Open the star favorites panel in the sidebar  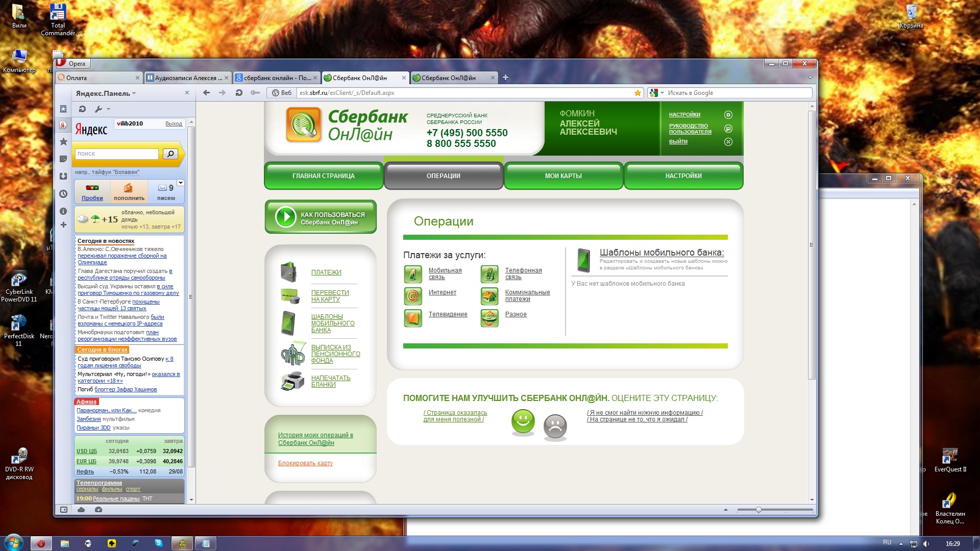pyautogui.click(x=63, y=142)
